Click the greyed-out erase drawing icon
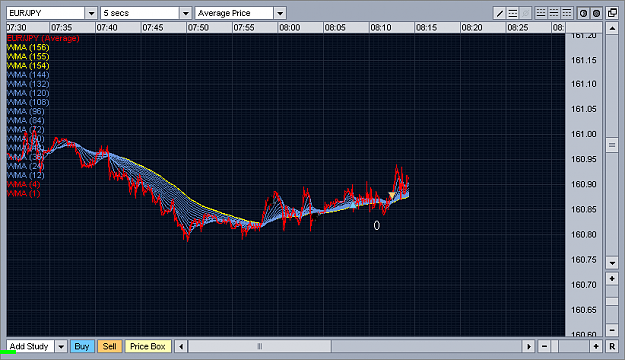The image size is (625, 360). click(x=526, y=13)
